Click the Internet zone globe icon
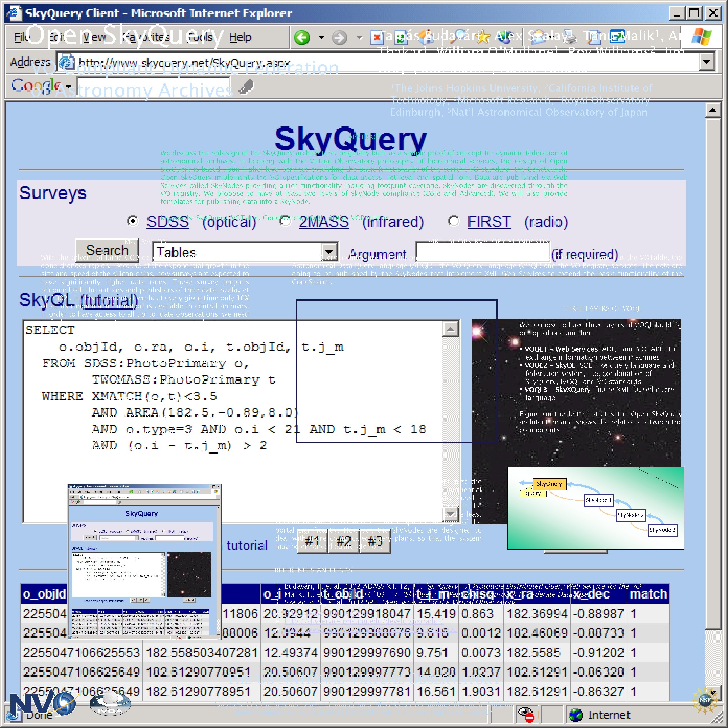Image resolution: width=728 pixels, height=728 pixels. tap(575, 715)
